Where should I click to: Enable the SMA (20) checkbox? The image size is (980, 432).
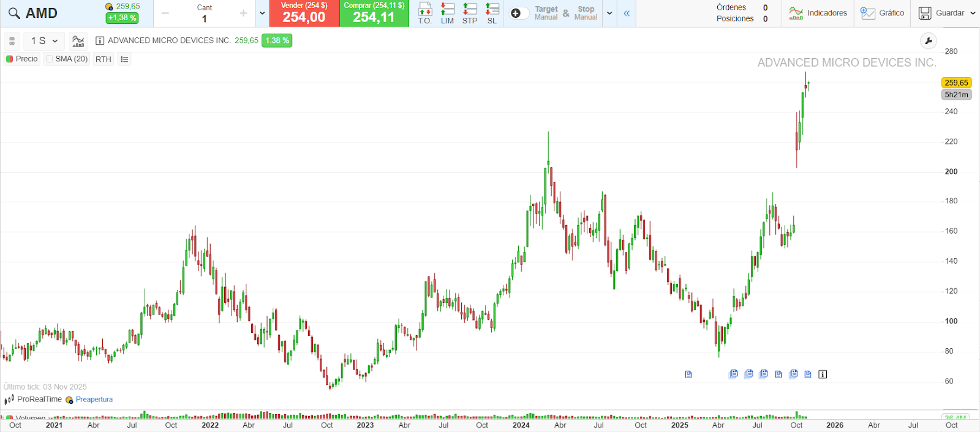50,59
